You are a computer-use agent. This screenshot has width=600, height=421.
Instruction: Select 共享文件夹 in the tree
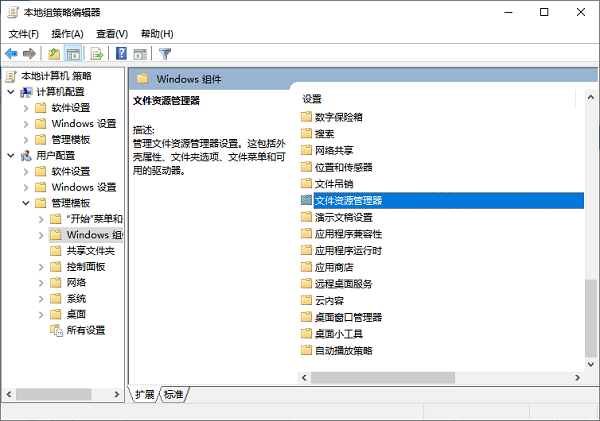[x=90, y=251]
